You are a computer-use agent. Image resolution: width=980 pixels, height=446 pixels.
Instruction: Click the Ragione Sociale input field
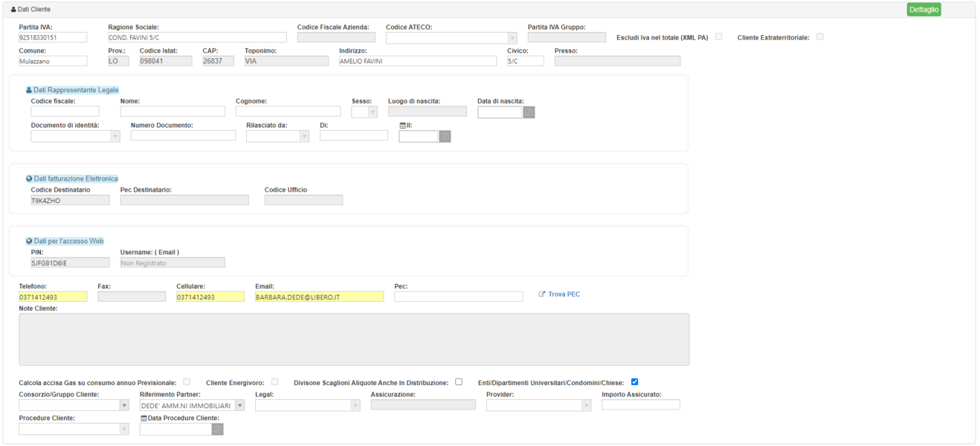pyautogui.click(x=197, y=38)
